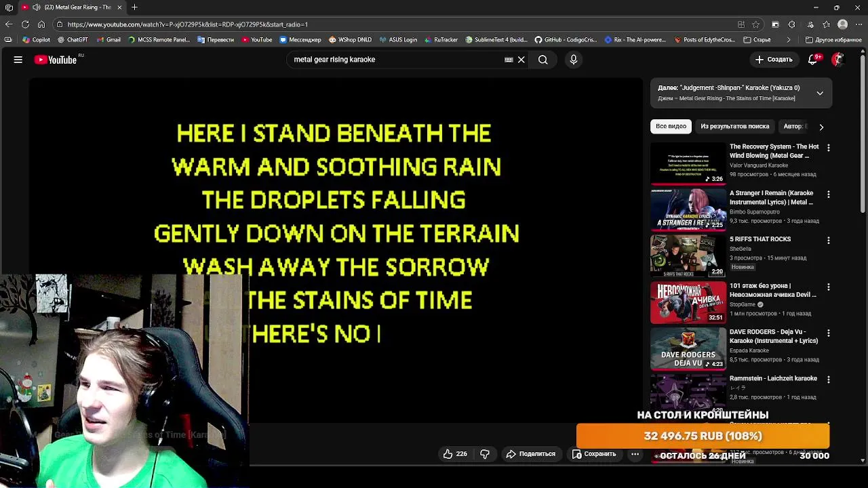Open Rammstein Laichzeit karaoke title link
The height and width of the screenshot is (488, 868).
(773, 378)
